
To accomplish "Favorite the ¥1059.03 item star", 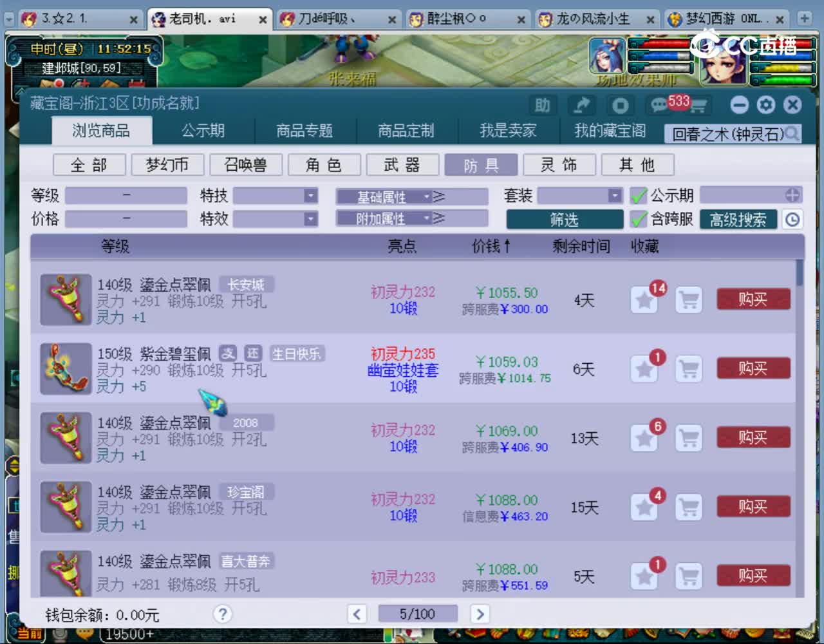I will (x=644, y=369).
